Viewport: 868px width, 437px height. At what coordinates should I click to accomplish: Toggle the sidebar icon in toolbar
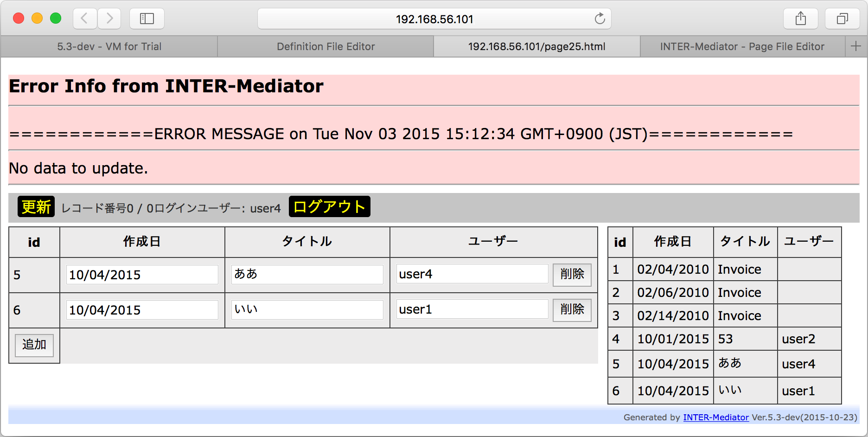click(147, 19)
